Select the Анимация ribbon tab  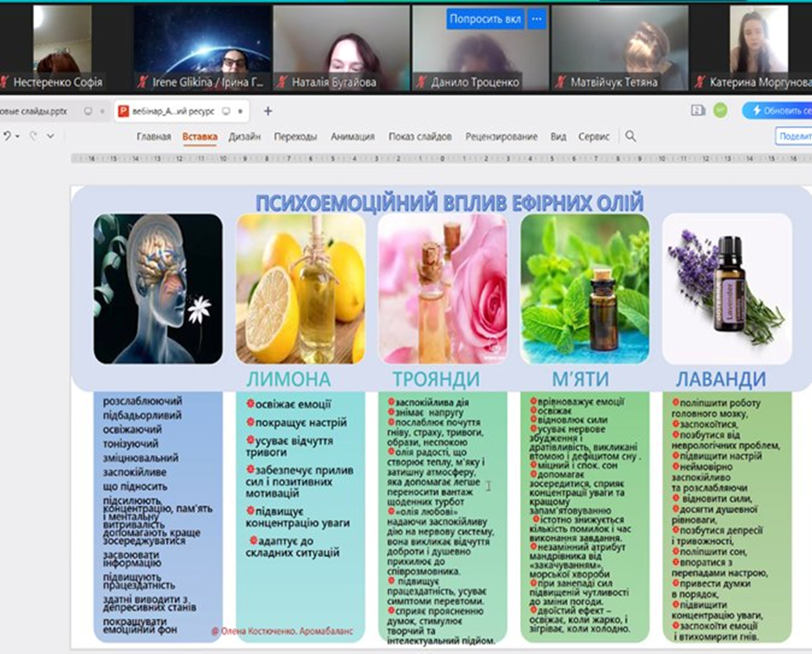pos(353,137)
